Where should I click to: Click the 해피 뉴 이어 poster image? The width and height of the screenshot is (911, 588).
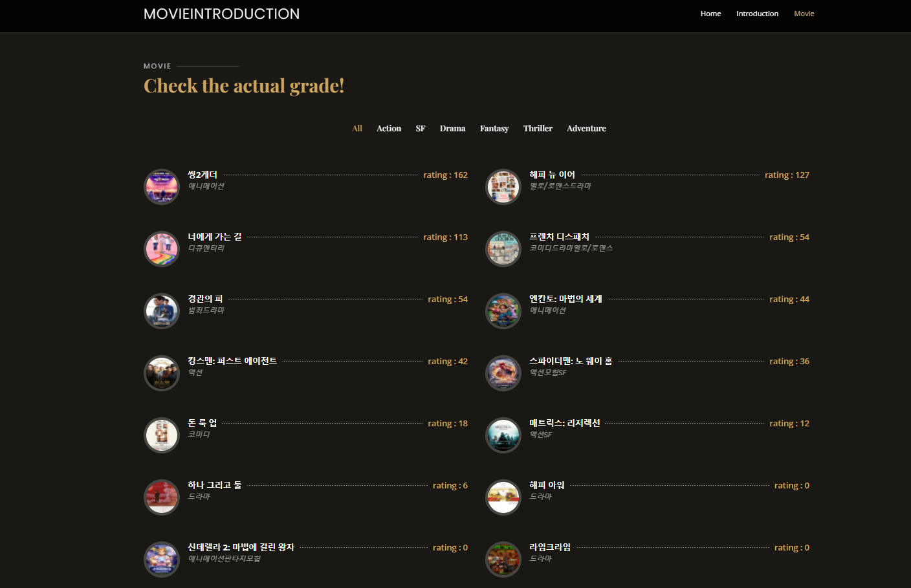503,186
